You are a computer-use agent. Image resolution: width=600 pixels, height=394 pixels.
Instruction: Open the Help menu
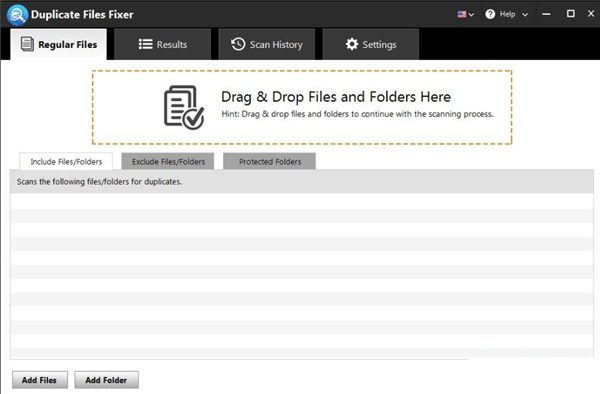click(507, 15)
